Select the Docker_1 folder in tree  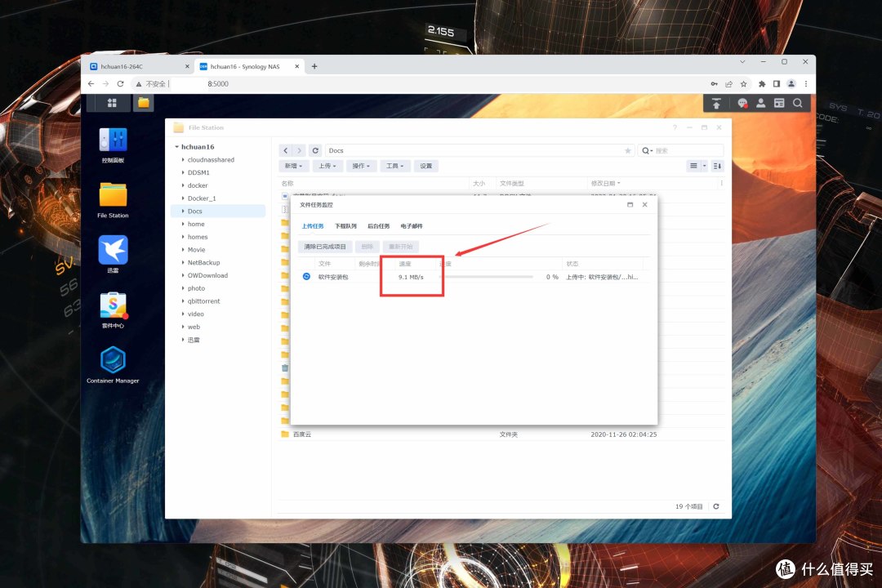202,198
